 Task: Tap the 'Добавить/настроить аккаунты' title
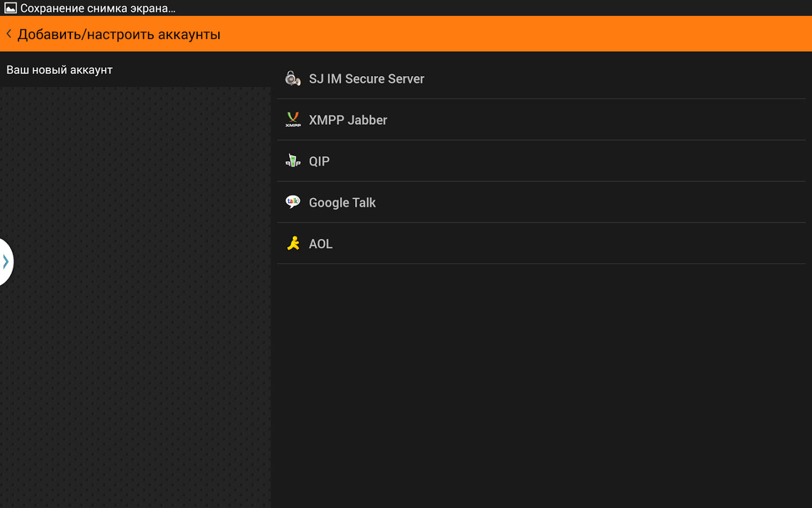119,34
